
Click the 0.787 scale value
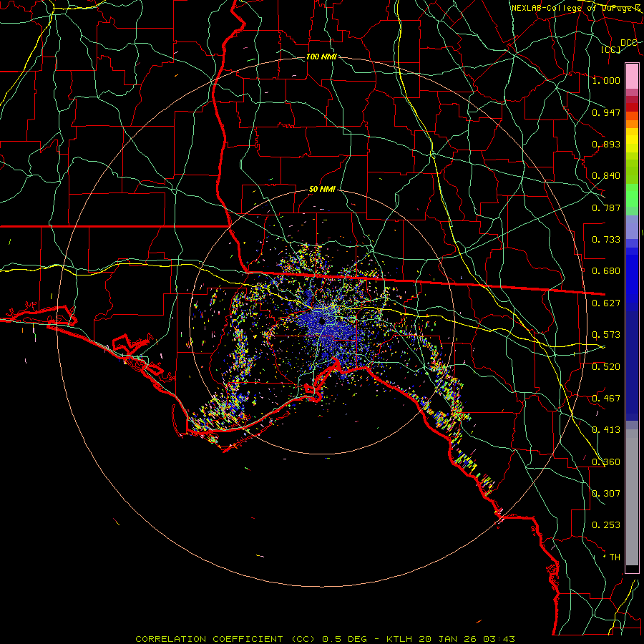click(x=606, y=208)
